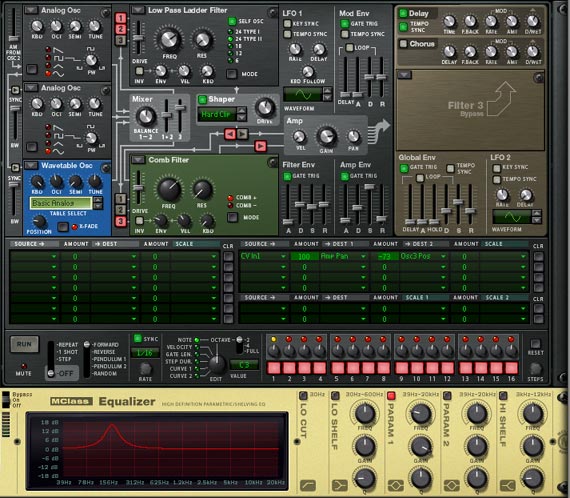Open the Low Pass Ladder Filter type dropdown
This screenshot has width=570, height=498.
[x=138, y=10]
